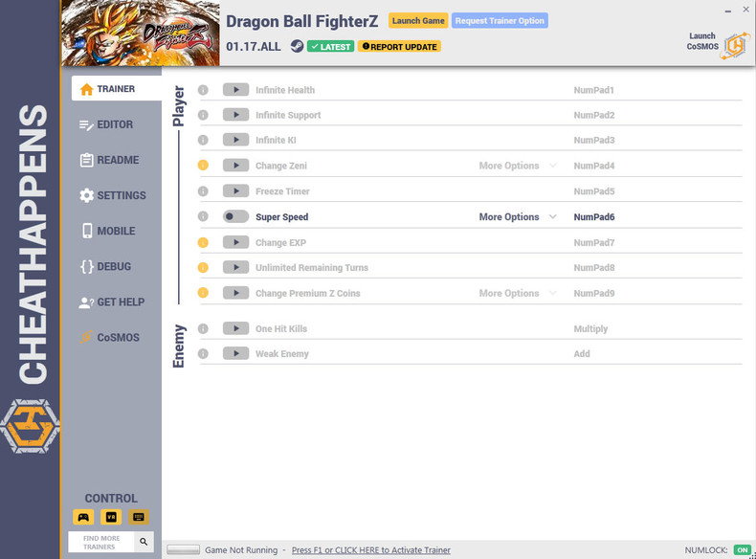Viewport: 756px width, 559px height.
Task: Click the info icon beside Infinite Support
Action: point(203,115)
